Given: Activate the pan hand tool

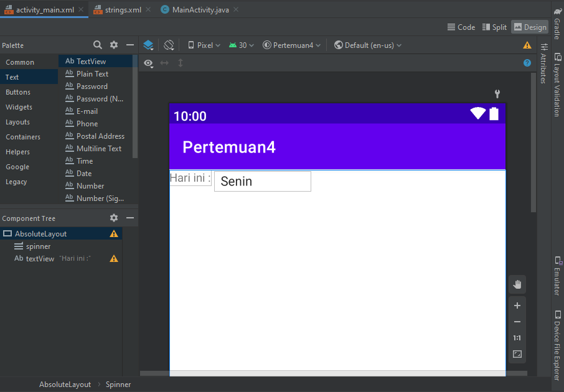Looking at the screenshot, I should click(x=517, y=284).
